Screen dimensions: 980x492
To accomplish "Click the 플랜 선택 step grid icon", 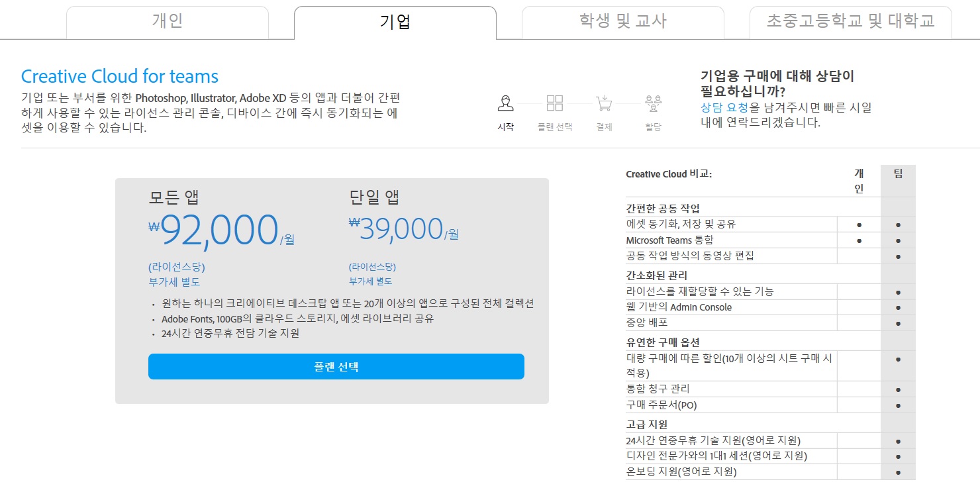I will pos(555,103).
